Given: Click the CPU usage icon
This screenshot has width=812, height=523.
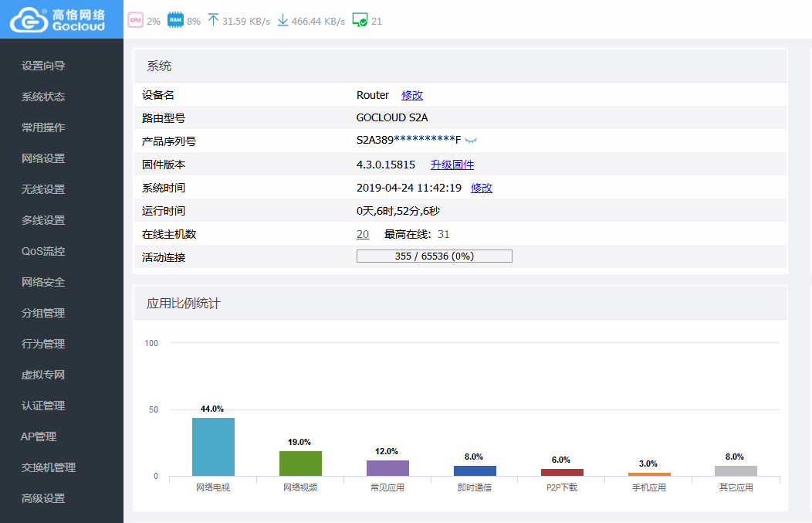Looking at the screenshot, I should [135, 21].
